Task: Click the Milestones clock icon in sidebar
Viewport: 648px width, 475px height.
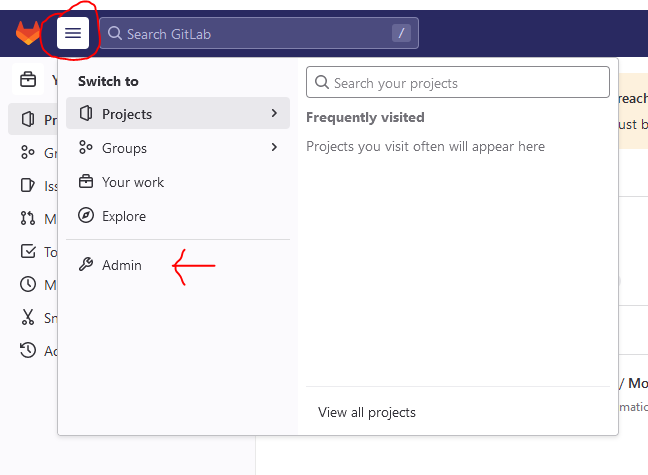Action: tap(27, 285)
